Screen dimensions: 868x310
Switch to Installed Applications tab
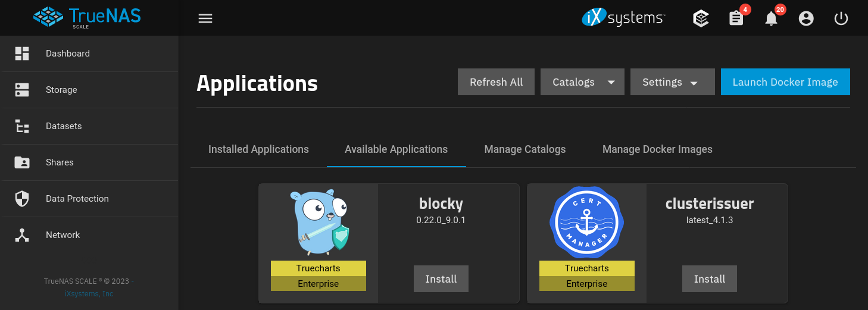coord(258,149)
